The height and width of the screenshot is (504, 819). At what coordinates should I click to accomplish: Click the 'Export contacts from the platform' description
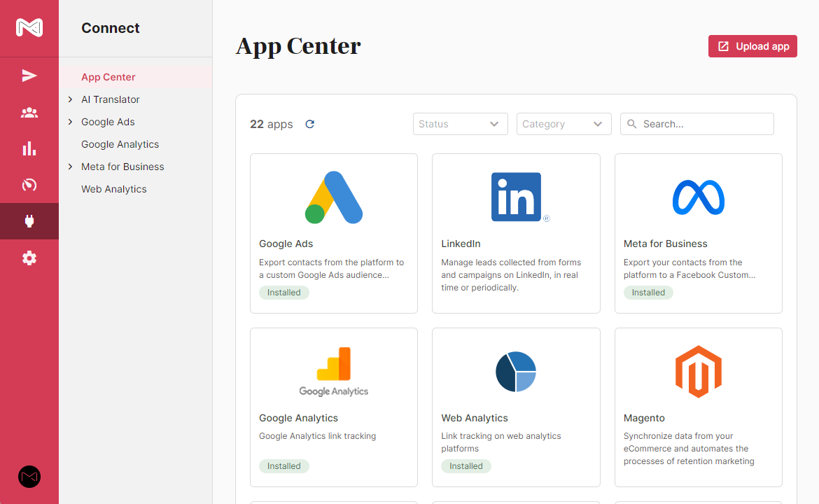click(331, 269)
